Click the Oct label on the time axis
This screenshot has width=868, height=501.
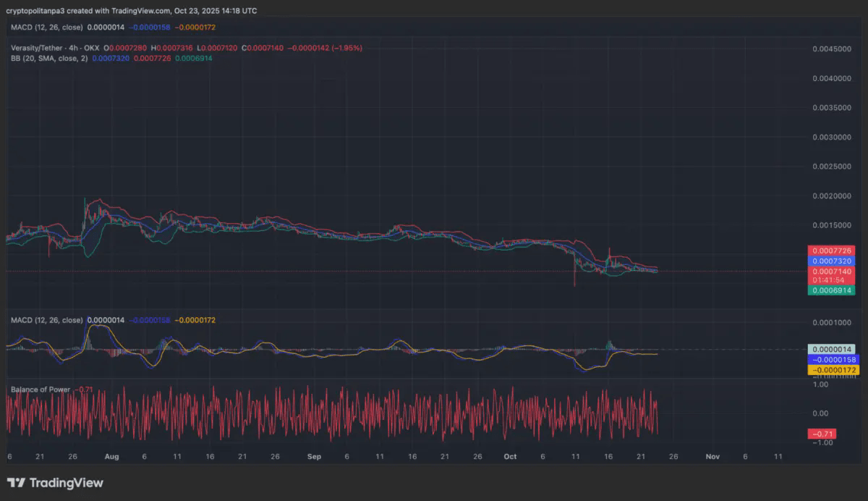[x=510, y=457]
